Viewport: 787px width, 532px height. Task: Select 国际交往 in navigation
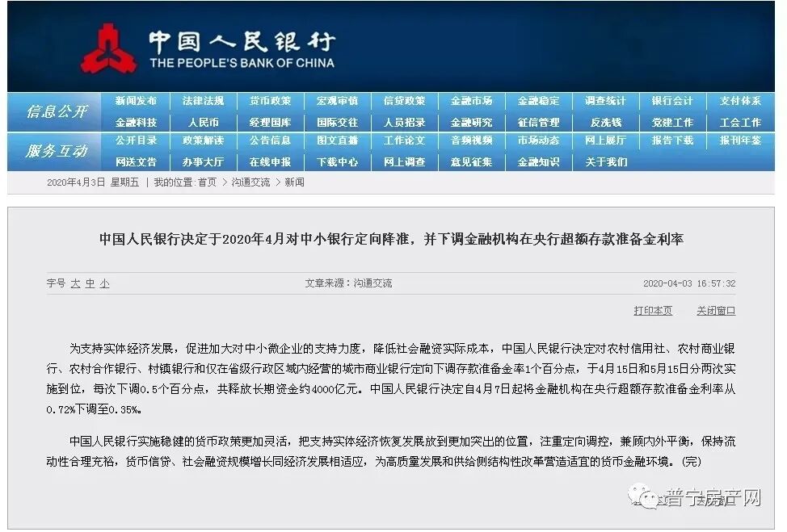(x=337, y=123)
